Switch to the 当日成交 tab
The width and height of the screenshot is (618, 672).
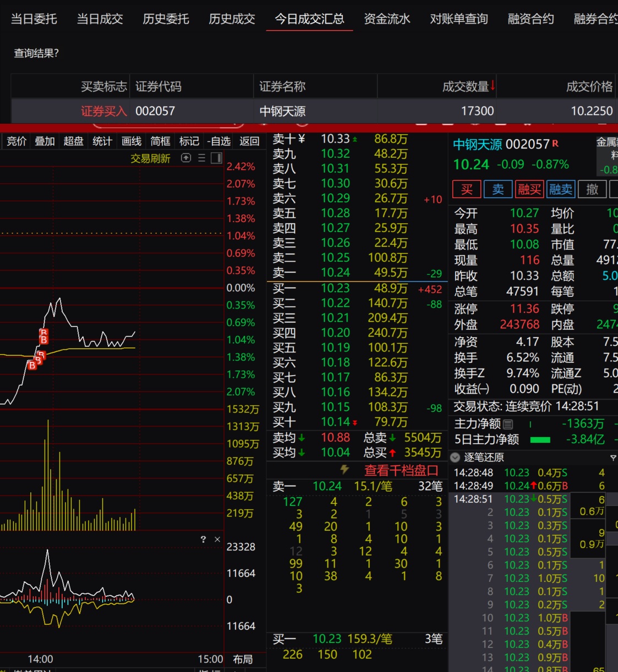pos(100,19)
